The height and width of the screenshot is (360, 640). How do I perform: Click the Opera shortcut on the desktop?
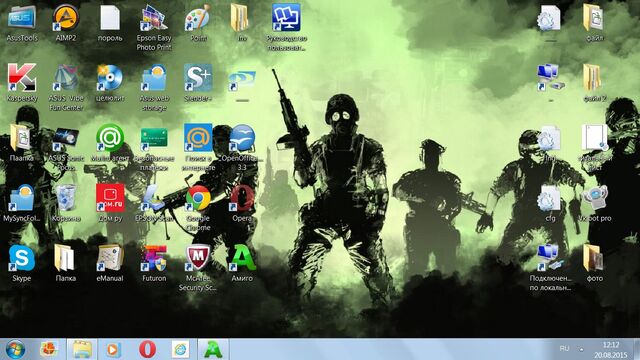(242, 203)
